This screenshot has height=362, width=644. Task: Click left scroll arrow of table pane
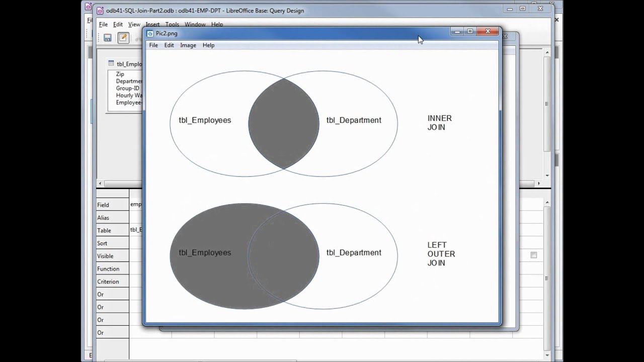100,184
